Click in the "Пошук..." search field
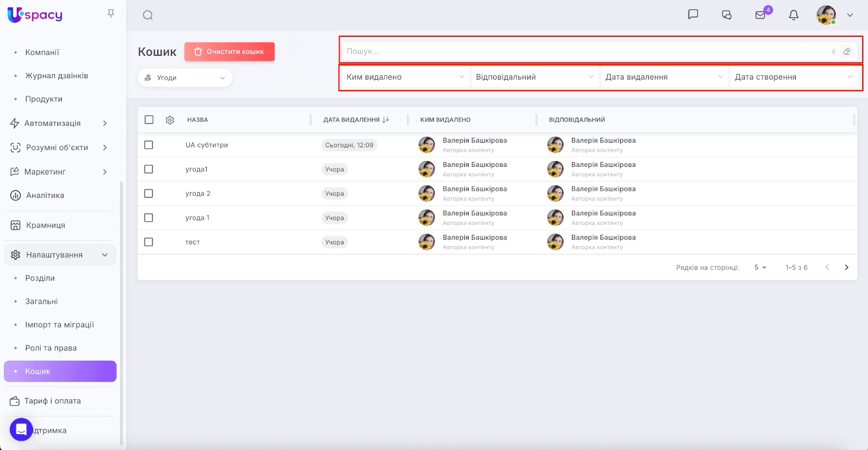Screen dimensions: 868x450 586,52
